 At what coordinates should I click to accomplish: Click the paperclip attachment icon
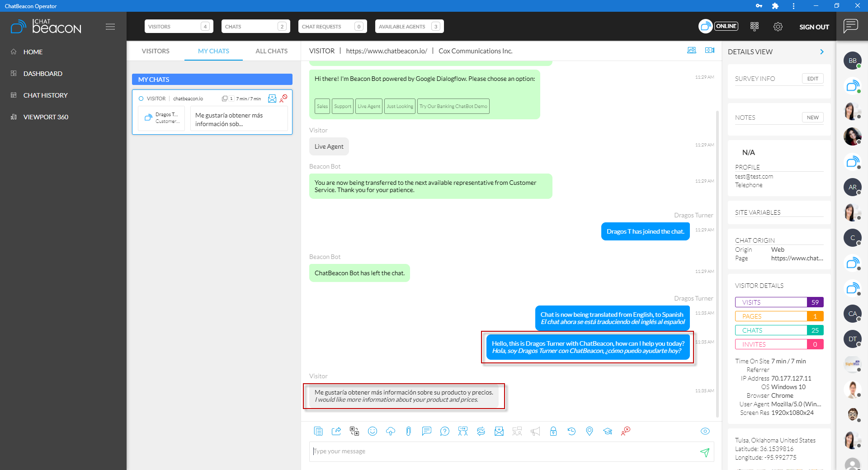coord(408,431)
